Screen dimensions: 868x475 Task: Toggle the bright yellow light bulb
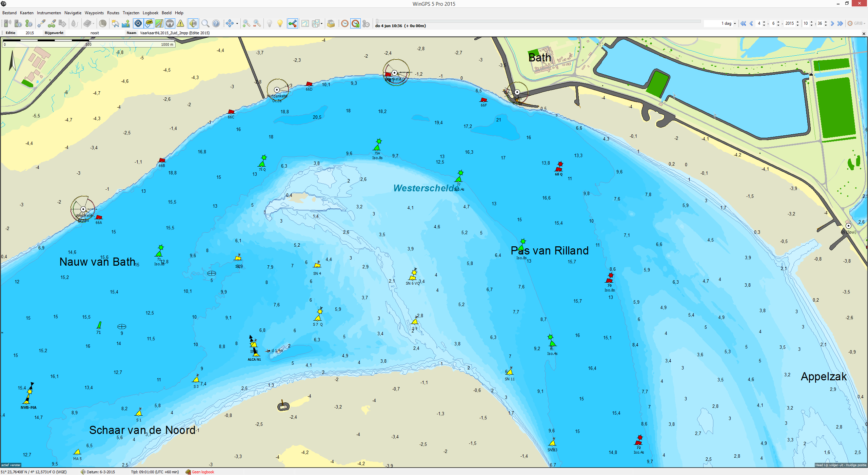[280, 23]
